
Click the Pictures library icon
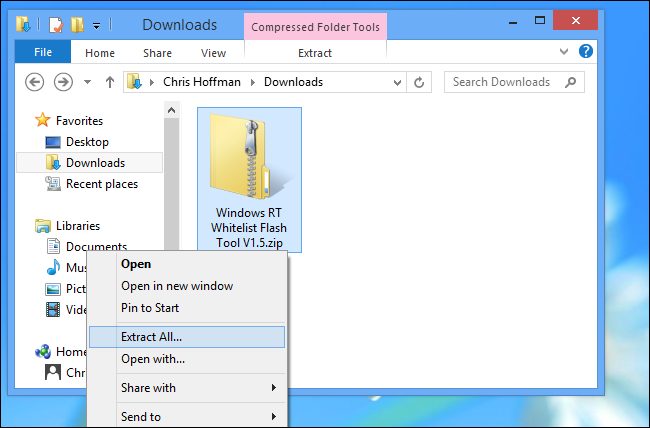point(53,289)
